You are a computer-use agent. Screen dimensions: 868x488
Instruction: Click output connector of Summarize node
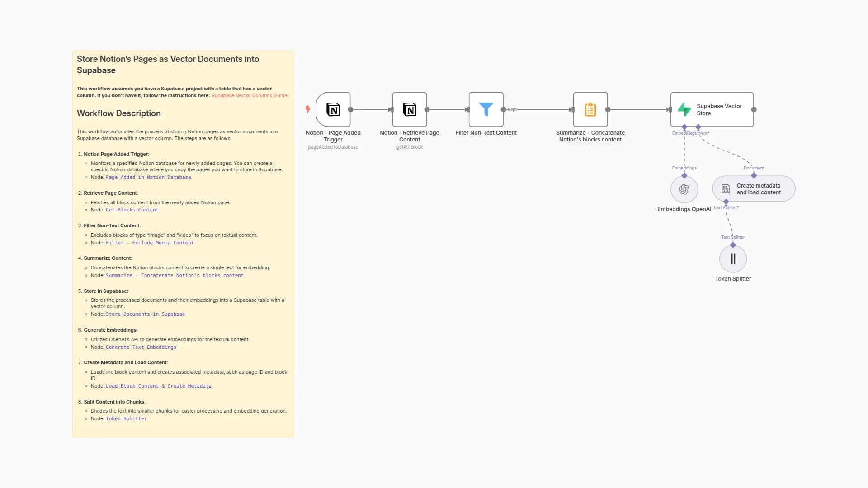click(x=608, y=109)
